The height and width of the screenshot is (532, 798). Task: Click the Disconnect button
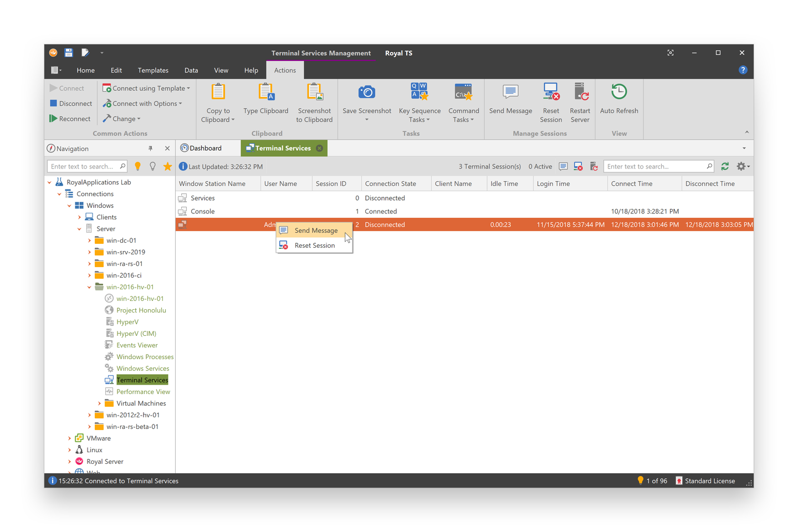[70, 103]
